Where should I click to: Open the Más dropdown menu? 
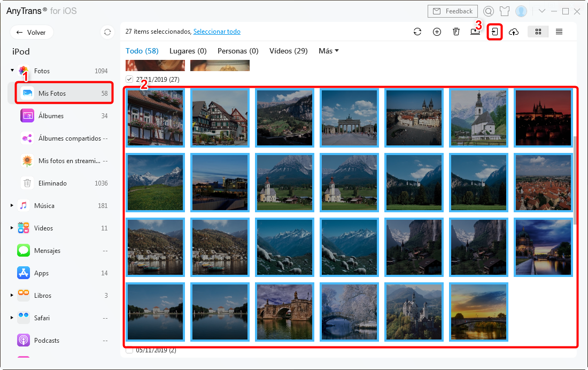[x=329, y=51]
